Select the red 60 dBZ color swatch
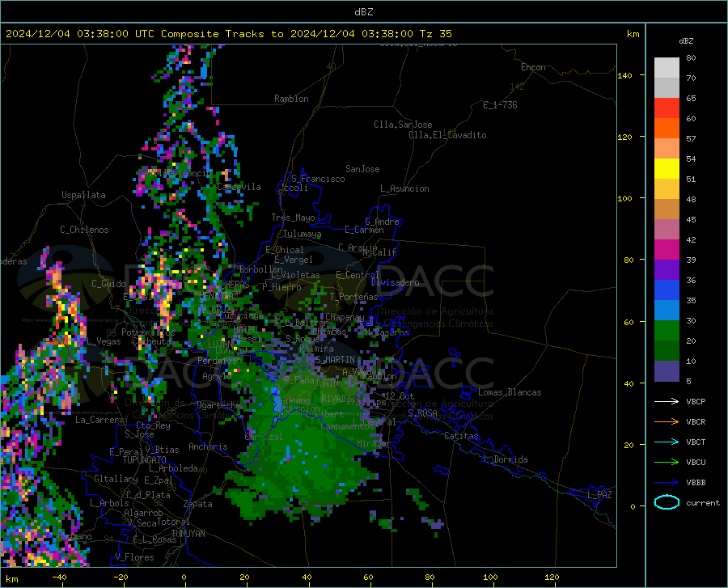 (x=667, y=108)
